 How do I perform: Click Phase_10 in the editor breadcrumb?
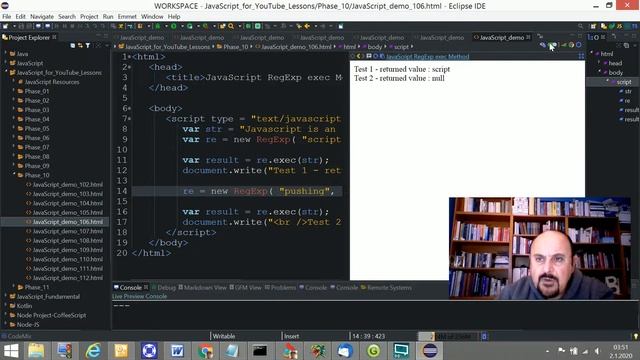[x=235, y=47]
